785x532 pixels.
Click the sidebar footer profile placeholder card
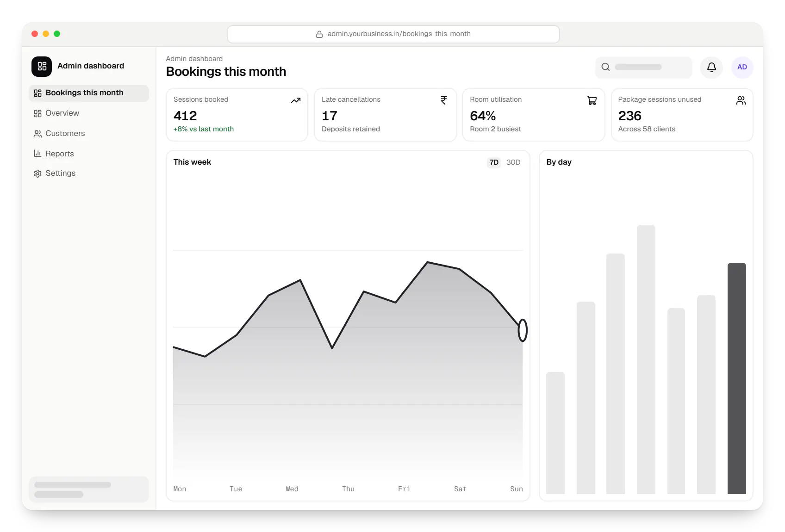89,489
